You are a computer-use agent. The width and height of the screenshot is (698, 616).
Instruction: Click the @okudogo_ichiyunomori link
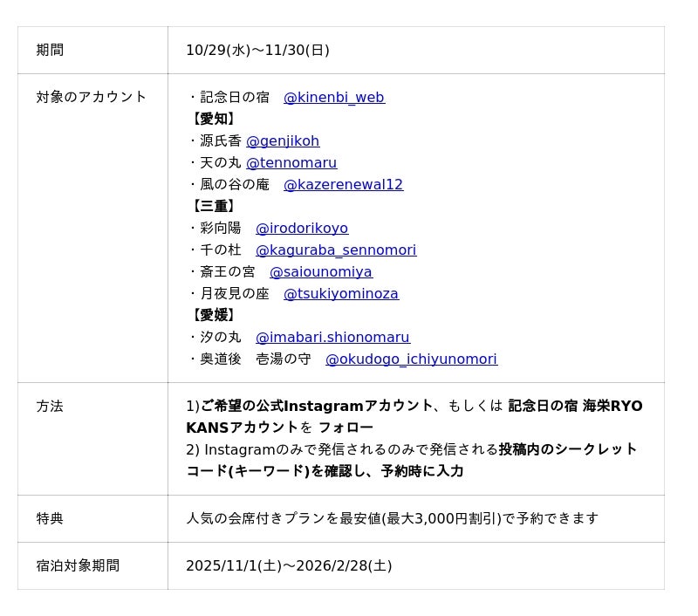411,359
